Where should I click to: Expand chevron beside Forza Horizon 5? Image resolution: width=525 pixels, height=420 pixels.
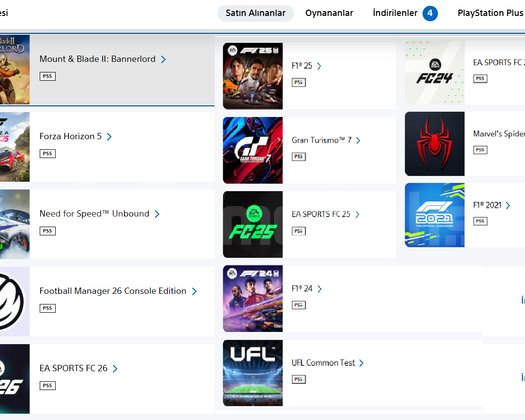(109, 137)
